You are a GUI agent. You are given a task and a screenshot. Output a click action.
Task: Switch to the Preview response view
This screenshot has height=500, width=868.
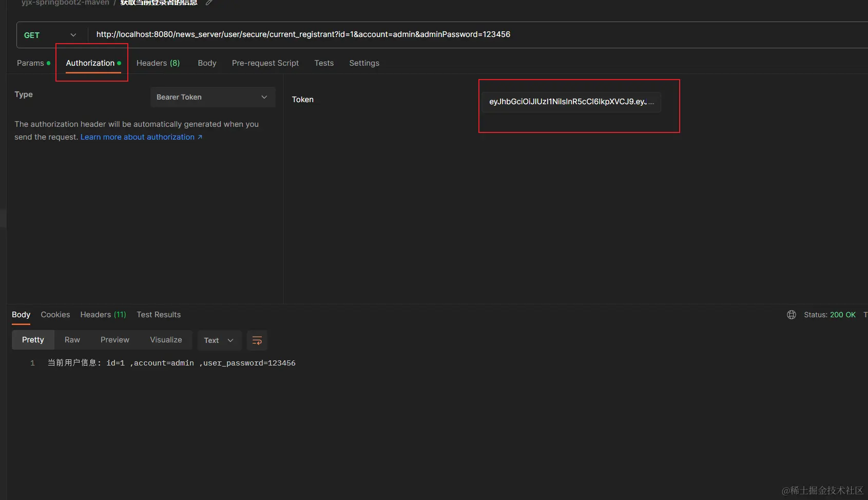(x=115, y=340)
